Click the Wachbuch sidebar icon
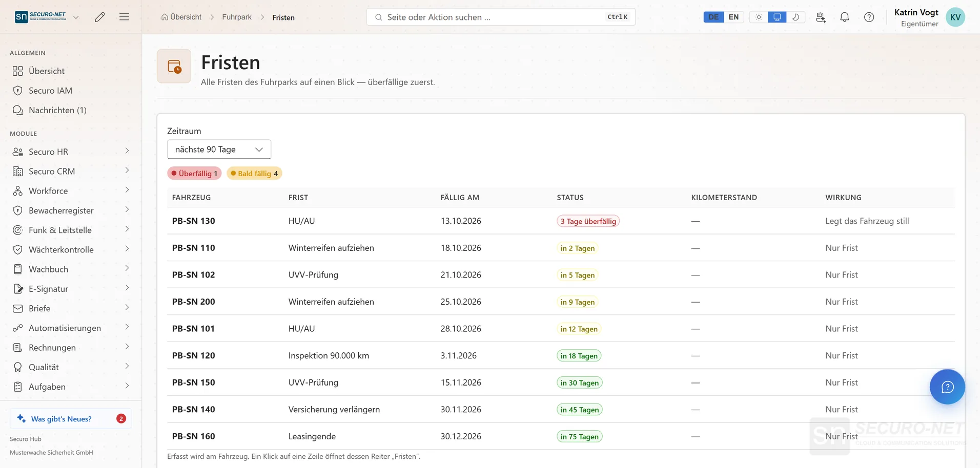Screen dimensions: 980x468 click(18, 269)
